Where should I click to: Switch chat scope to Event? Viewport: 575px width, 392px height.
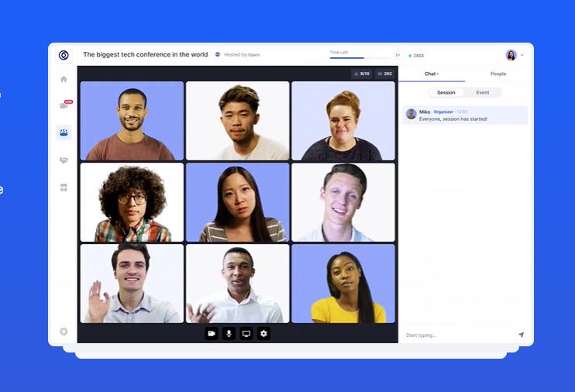(482, 92)
